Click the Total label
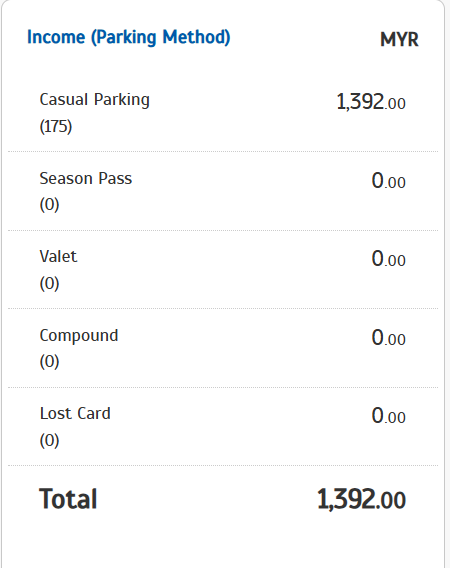 click(x=68, y=499)
